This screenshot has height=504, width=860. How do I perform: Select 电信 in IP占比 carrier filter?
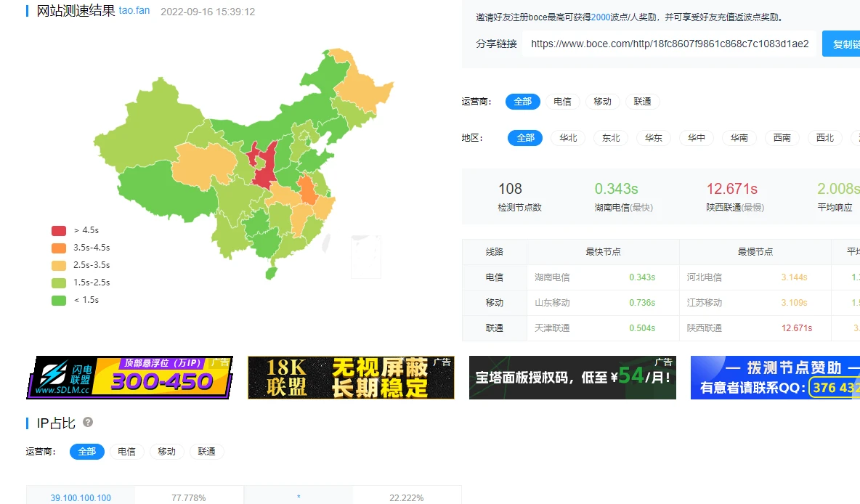[126, 452]
